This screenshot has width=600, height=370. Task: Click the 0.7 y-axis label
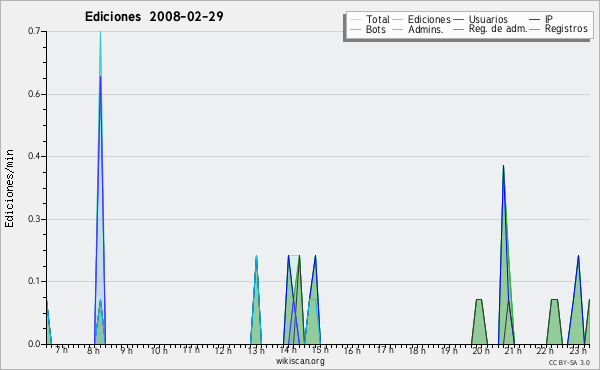click(34, 31)
